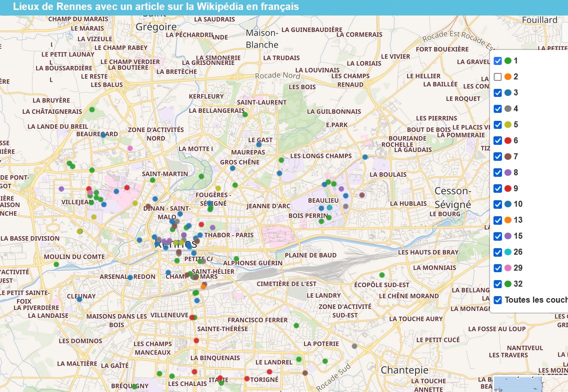Click the 'Rocade Nord' road label
The width and height of the screenshot is (568, 392).
pos(277,75)
